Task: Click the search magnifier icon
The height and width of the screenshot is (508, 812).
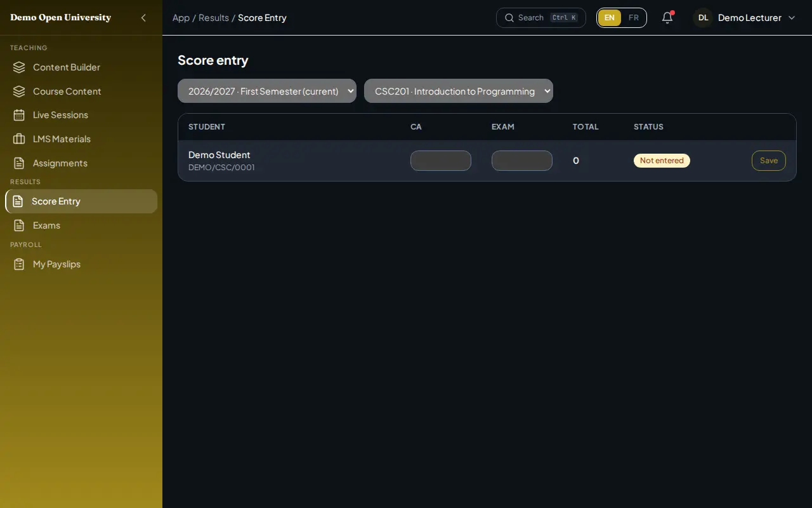Action: pyautogui.click(x=509, y=18)
